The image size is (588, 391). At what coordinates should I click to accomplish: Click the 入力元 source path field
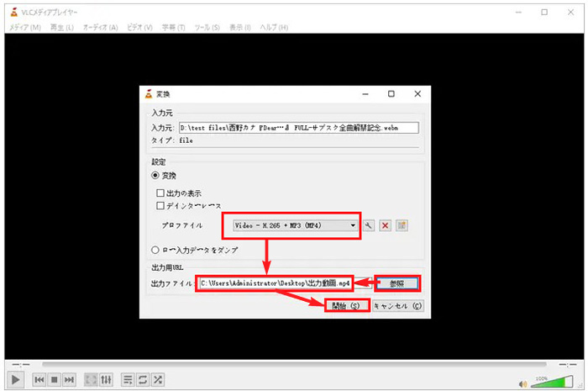click(x=298, y=128)
